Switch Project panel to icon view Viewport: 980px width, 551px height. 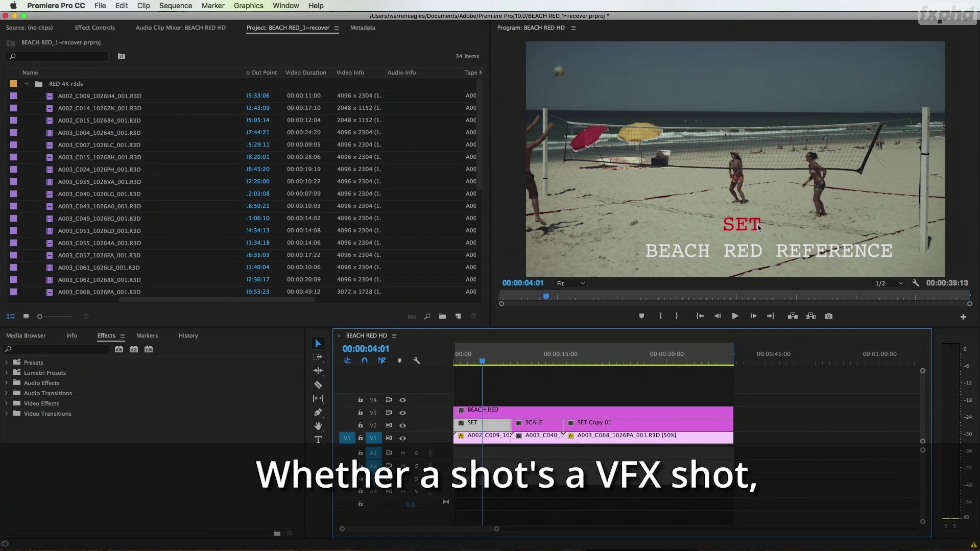click(x=26, y=317)
